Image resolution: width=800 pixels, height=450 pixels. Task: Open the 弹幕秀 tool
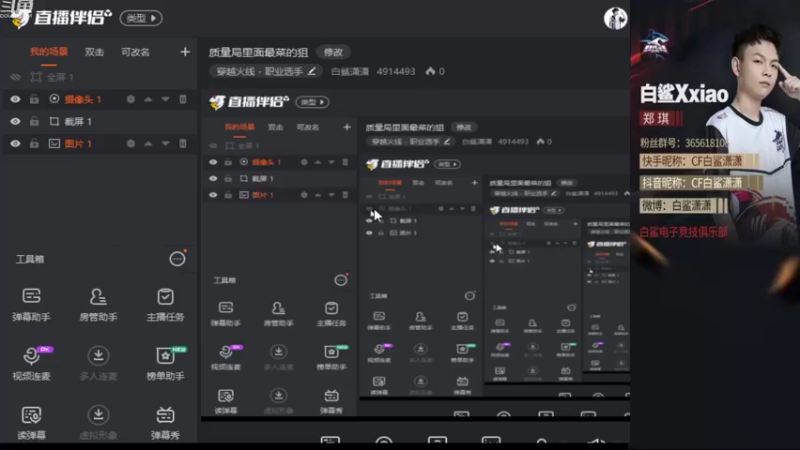[x=165, y=423]
